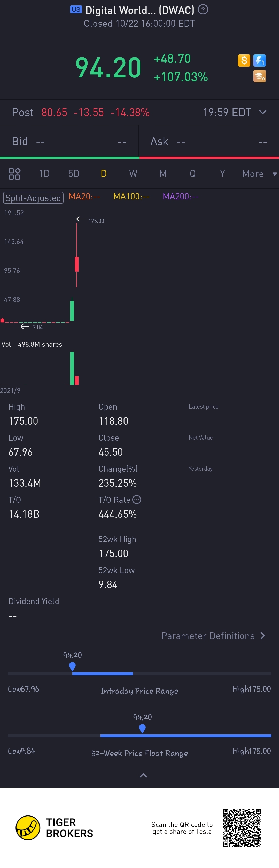Tap the Change(%) value 235.25%

118,483
